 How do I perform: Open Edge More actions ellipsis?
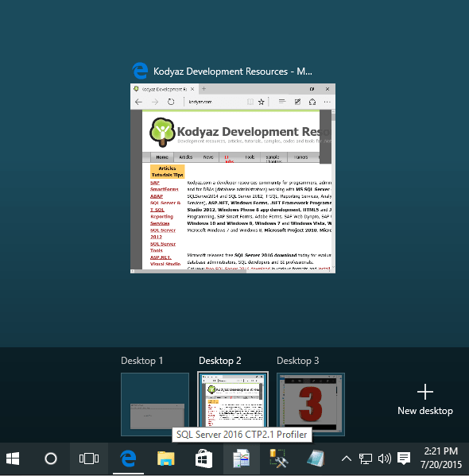coord(328,102)
